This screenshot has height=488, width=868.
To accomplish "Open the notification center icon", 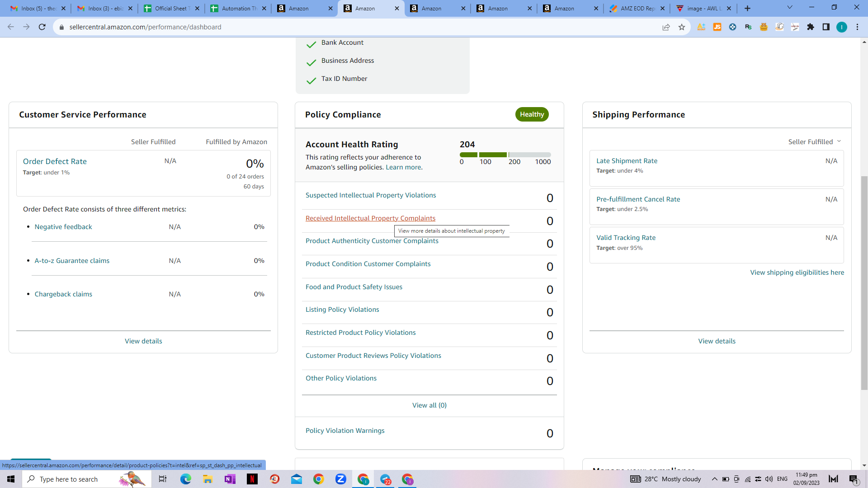I will coord(854,479).
